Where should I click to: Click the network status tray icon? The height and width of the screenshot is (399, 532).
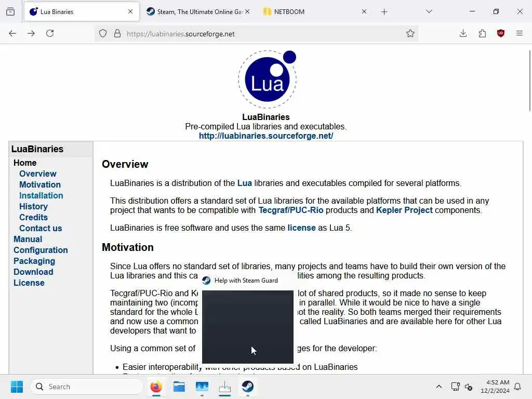tap(455, 387)
